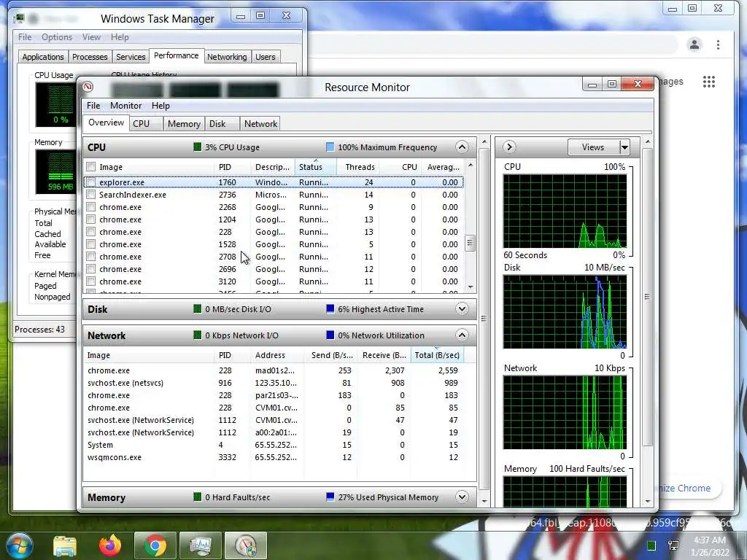
Task: Open the Monitor menu
Action: [125, 105]
